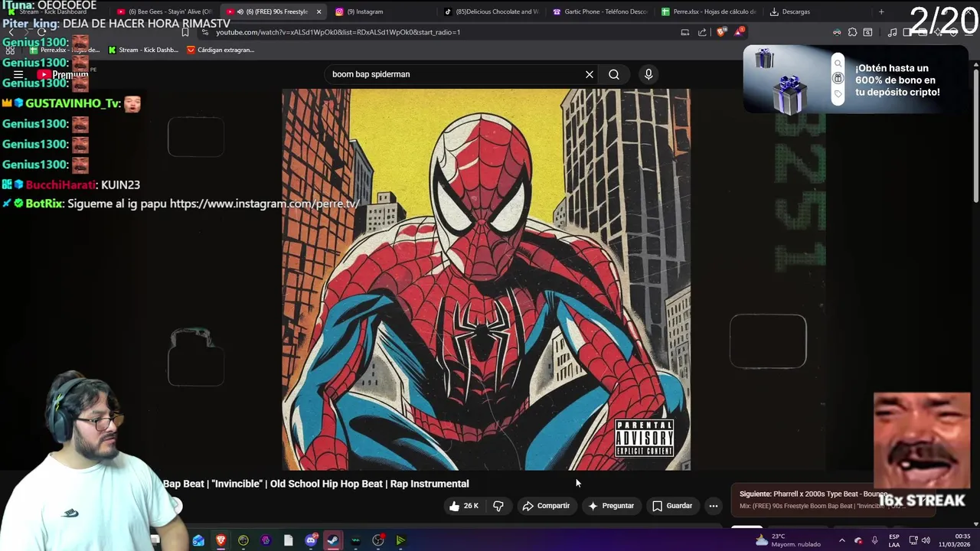Image resolution: width=980 pixels, height=551 pixels.
Task: Bookmark this page with the bookmark icon
Action: click(185, 32)
